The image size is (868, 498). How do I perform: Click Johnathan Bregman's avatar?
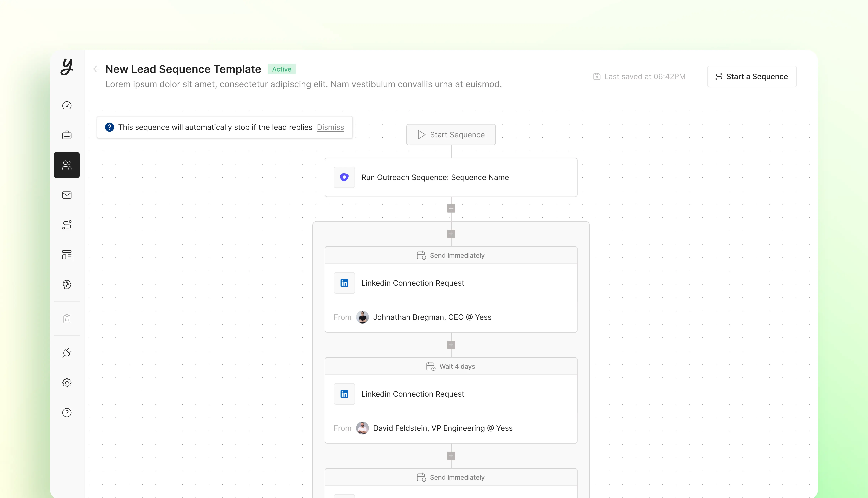[362, 317]
